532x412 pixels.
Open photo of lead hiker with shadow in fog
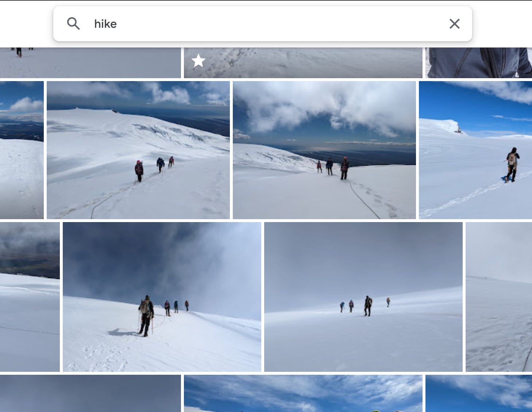tap(162, 297)
